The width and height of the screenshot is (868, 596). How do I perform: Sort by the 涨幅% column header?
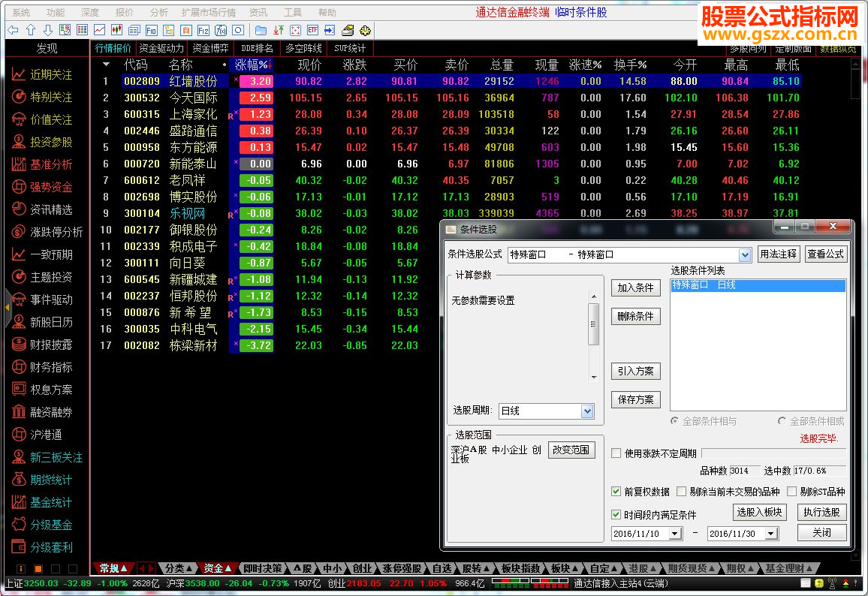coord(252,65)
